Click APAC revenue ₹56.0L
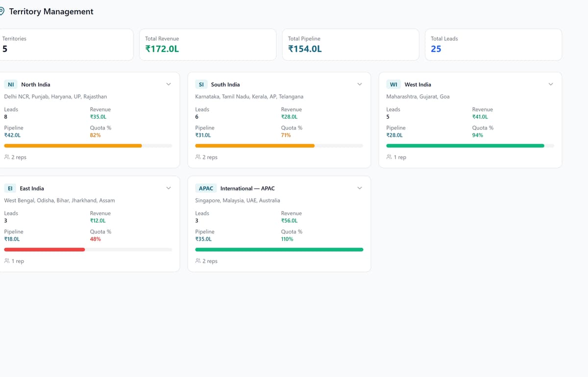This screenshot has width=588, height=377. coord(289,221)
